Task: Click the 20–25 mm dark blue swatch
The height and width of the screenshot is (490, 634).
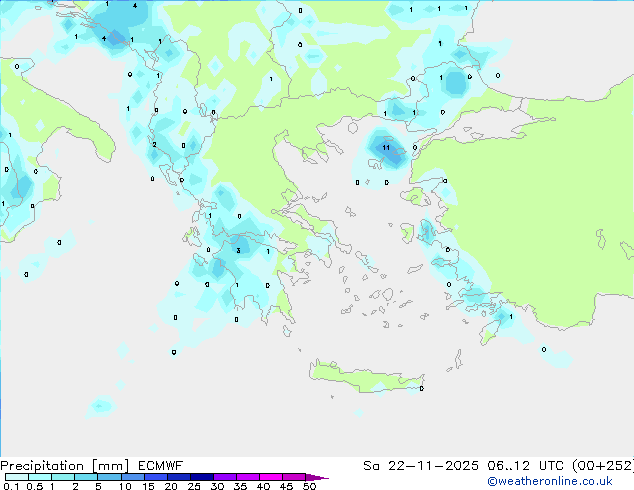Action: (x=178, y=477)
